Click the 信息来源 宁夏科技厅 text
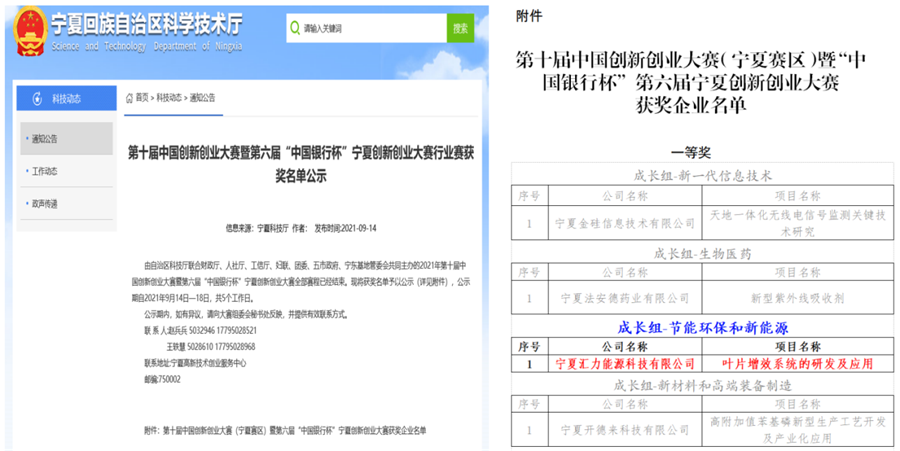900x451 pixels. (x=257, y=228)
